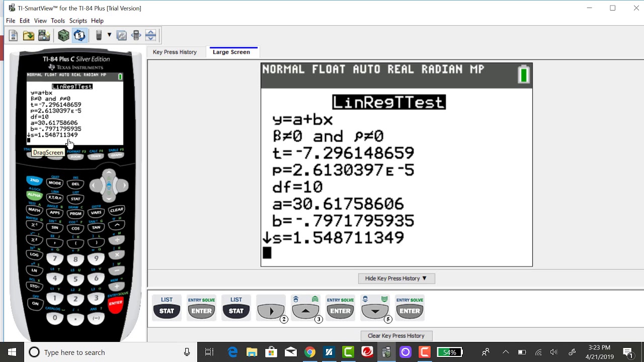Click the number 5 calculator key

75,279
